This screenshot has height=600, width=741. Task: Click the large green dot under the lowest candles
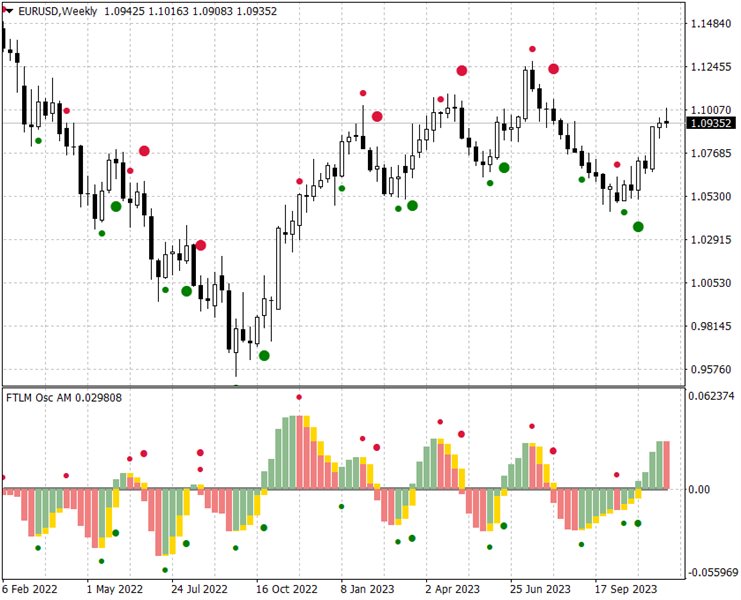point(264,355)
